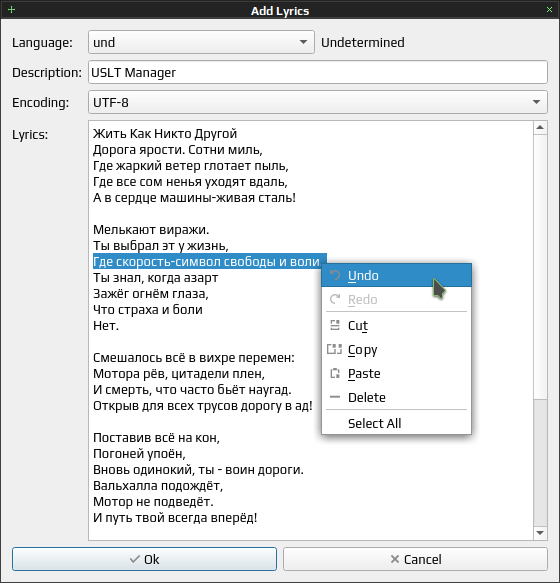
Task: Open the Language dropdown showing und
Action: tap(201, 42)
